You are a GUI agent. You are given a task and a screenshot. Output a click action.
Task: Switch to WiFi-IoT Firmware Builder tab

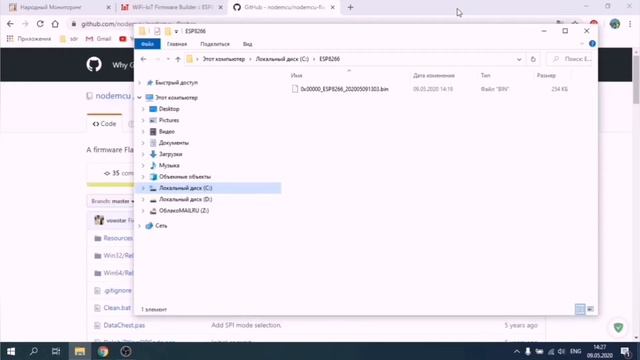(171, 7)
